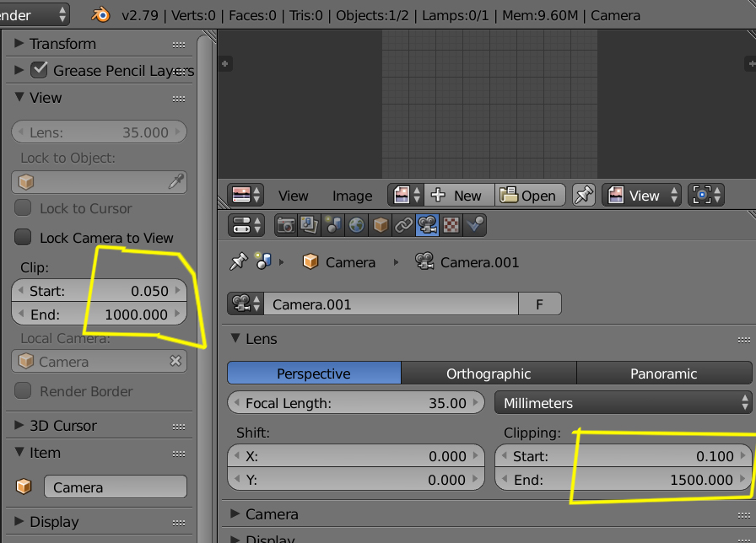The height and width of the screenshot is (543, 756).
Task: Browse camera data with the datablock selector
Action: point(246,304)
